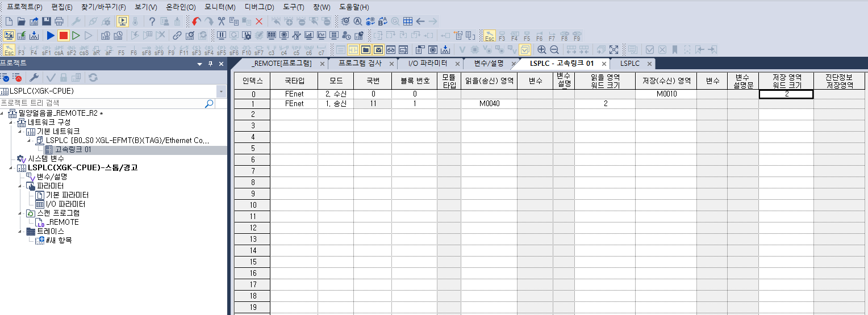Select the active cell with value 2

786,94
